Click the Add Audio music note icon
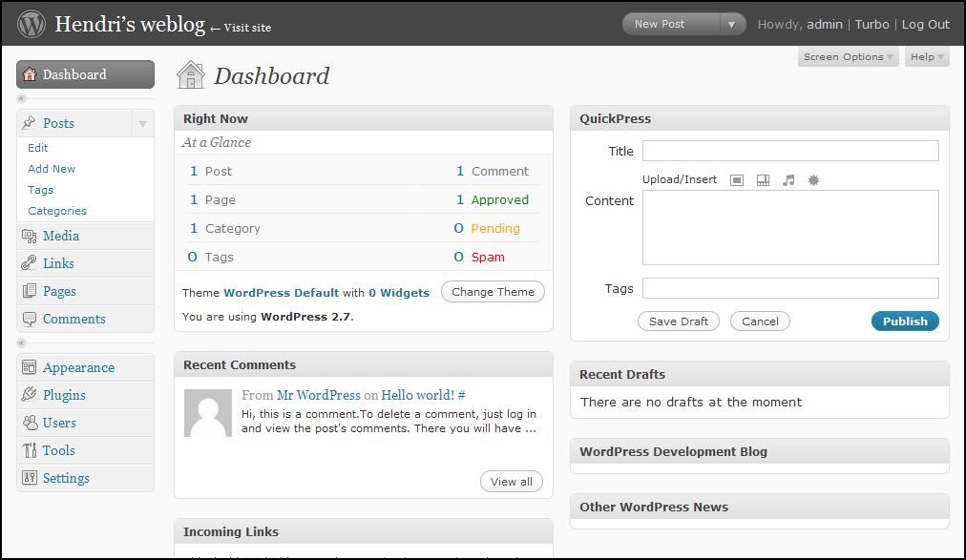Image resolution: width=966 pixels, height=560 pixels. [788, 180]
